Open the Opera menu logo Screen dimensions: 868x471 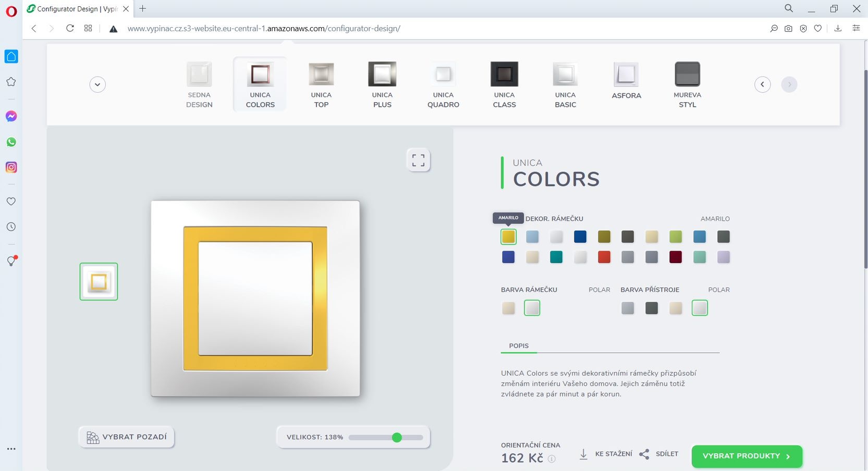point(11,11)
